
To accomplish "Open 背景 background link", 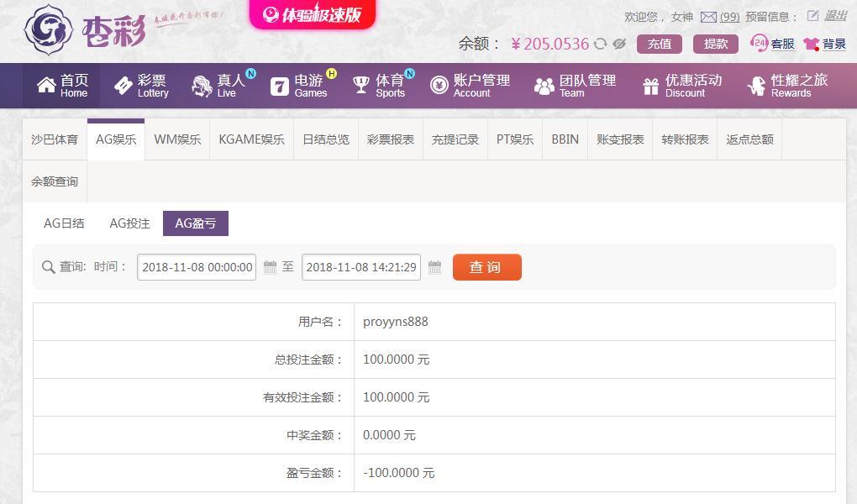I will tap(834, 44).
